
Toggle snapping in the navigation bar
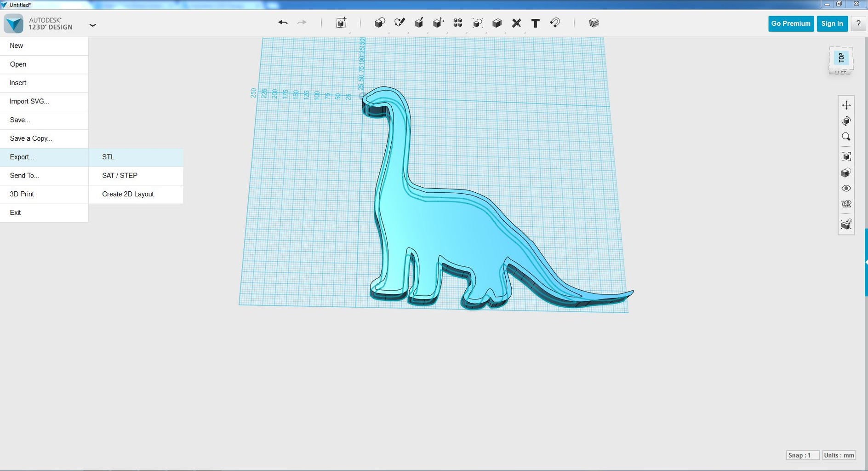[846, 224]
